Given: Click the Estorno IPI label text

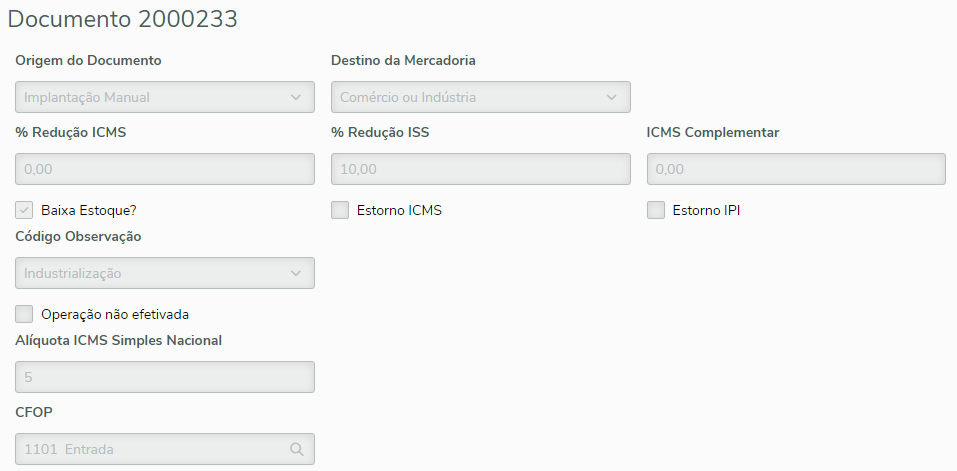Looking at the screenshot, I should pyautogui.click(x=706, y=210).
